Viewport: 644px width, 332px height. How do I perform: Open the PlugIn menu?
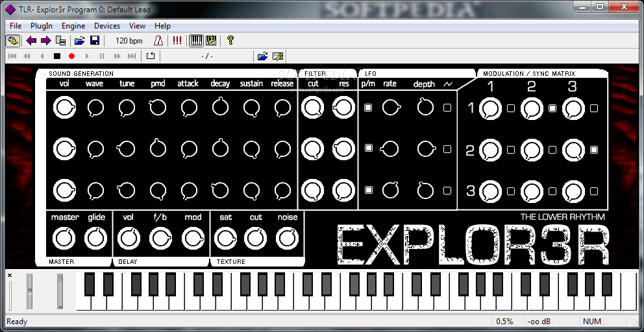pyautogui.click(x=42, y=26)
